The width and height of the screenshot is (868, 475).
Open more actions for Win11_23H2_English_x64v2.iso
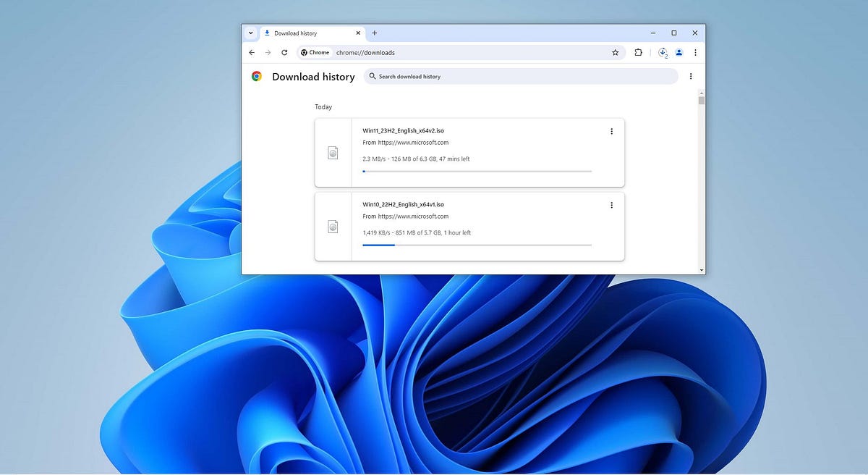click(611, 131)
